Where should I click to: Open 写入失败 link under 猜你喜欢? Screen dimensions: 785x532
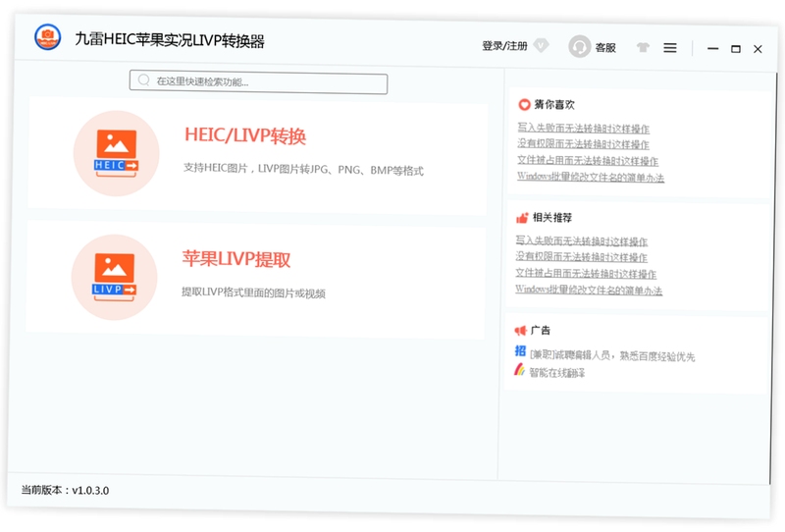coord(583,129)
